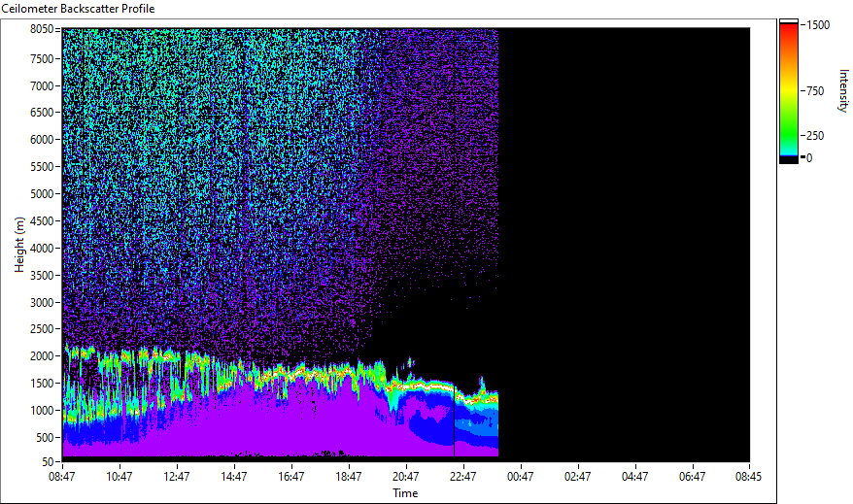Click the 500 height axis value
This screenshot has height=504, width=853.
pyautogui.click(x=45, y=438)
